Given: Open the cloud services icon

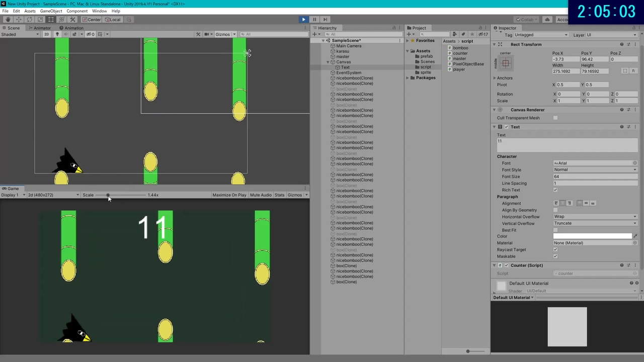Looking at the screenshot, I should pos(547,20).
